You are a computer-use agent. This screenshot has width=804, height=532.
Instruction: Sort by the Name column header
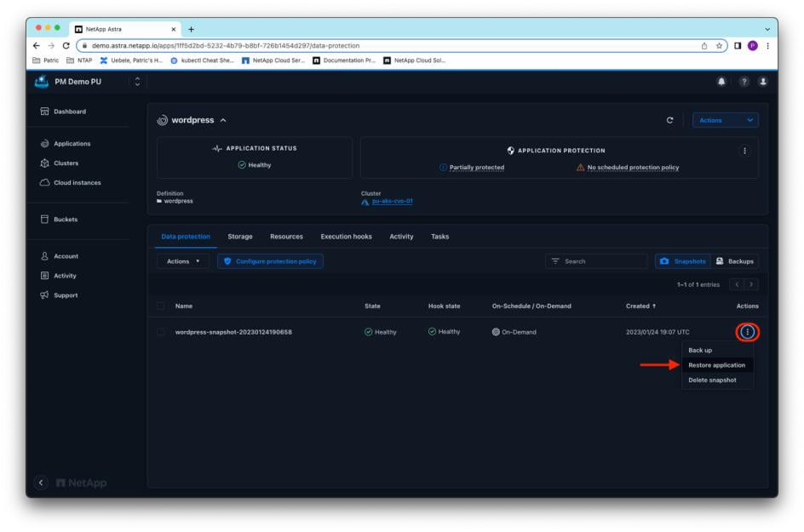point(184,306)
